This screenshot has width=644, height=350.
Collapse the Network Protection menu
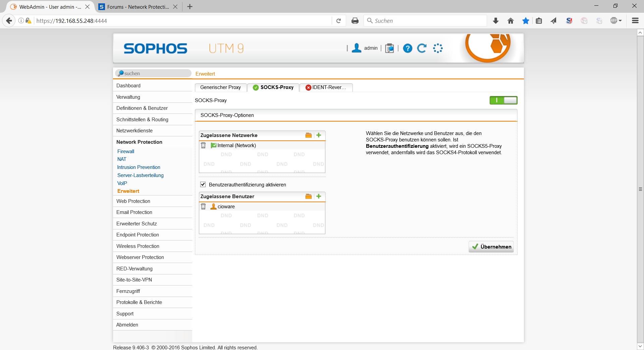point(153,142)
